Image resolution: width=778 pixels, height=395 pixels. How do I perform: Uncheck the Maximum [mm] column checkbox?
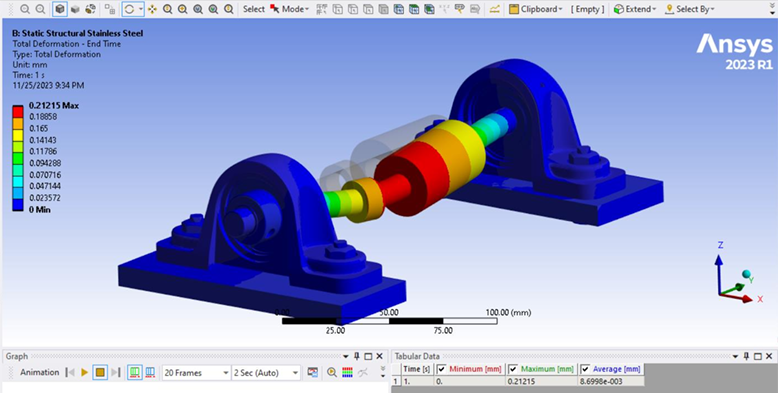pyautogui.click(x=513, y=369)
